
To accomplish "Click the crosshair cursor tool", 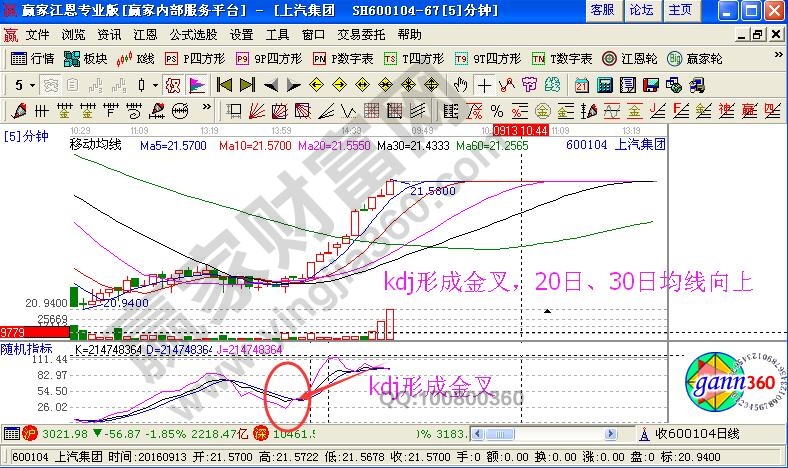I will [484, 84].
